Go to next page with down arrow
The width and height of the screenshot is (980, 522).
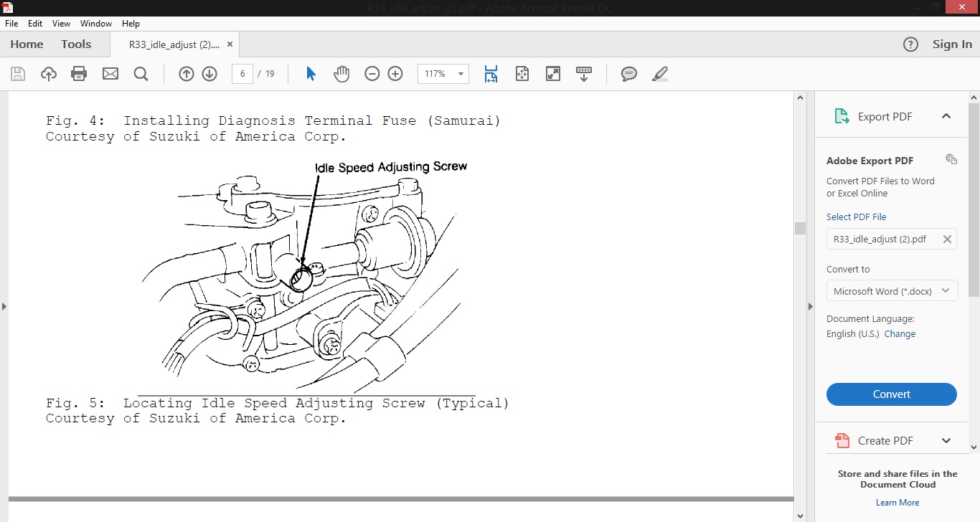coord(209,74)
